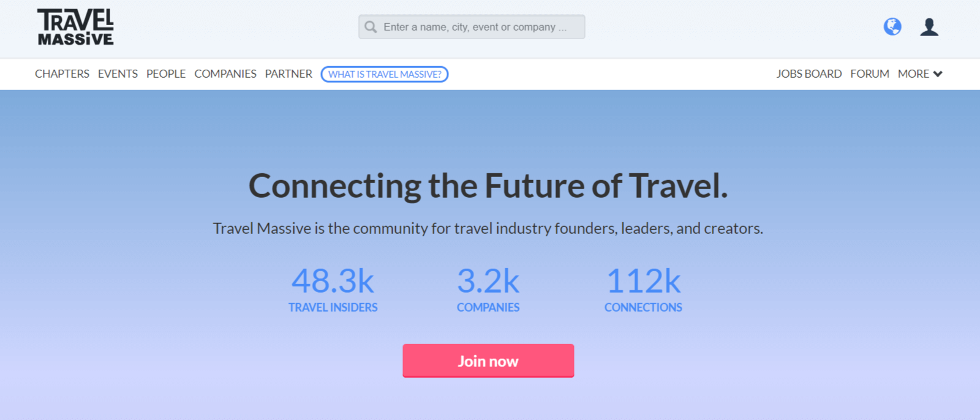
Task: Click the 112k Connections stat
Action: (x=643, y=290)
